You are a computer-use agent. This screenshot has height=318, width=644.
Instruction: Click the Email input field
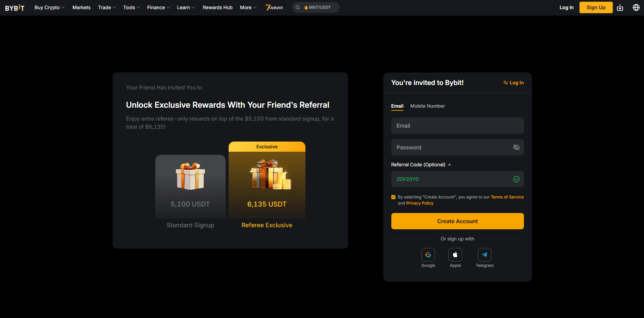coord(457,126)
